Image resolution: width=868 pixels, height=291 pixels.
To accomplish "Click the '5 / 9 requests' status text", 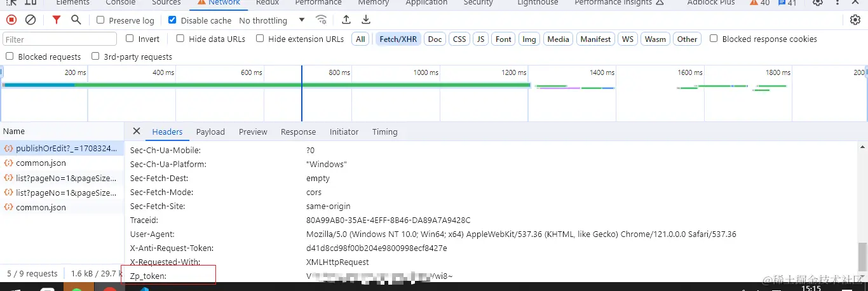I will (32, 273).
